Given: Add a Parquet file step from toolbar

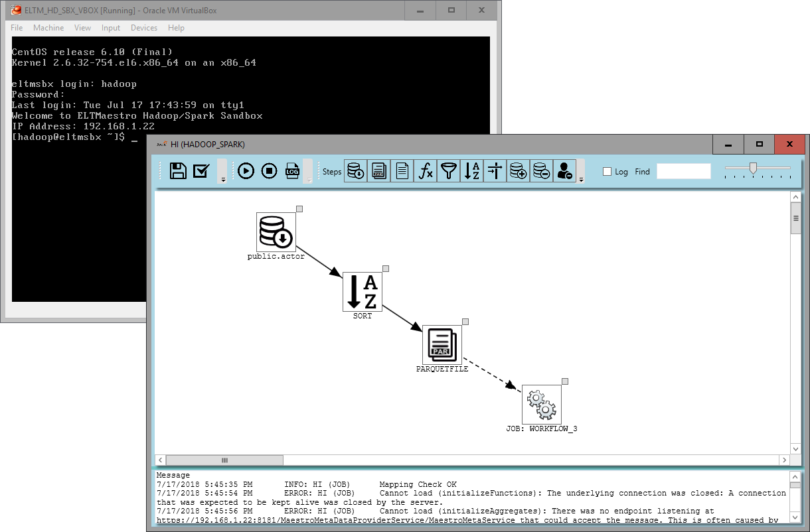Looking at the screenshot, I should pyautogui.click(x=379, y=171).
